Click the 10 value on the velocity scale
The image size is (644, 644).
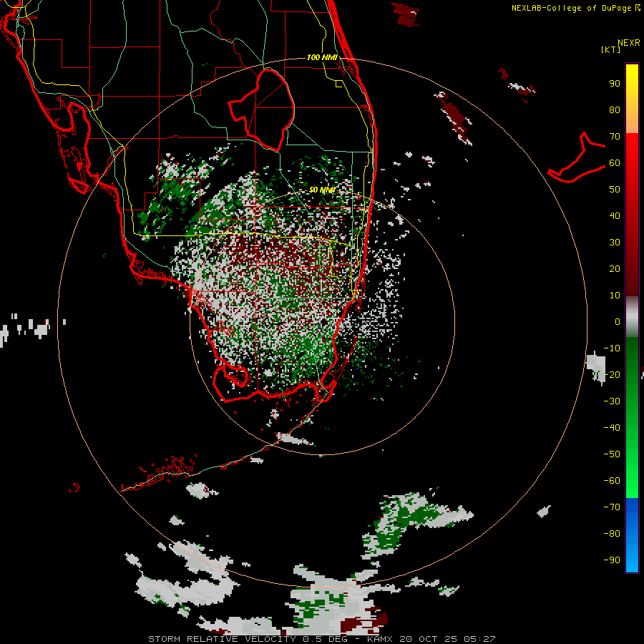point(615,296)
